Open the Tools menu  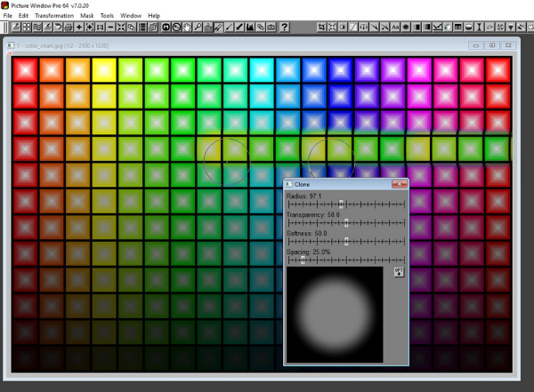(x=107, y=16)
